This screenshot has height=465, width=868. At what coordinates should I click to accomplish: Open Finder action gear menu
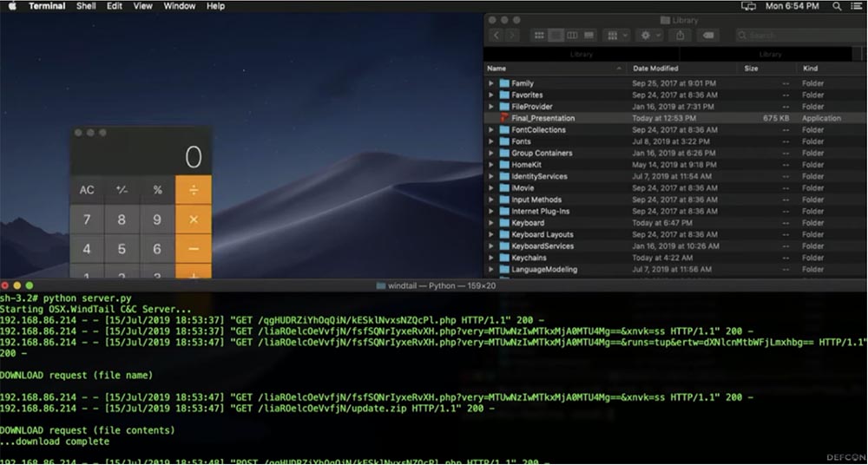(650, 36)
